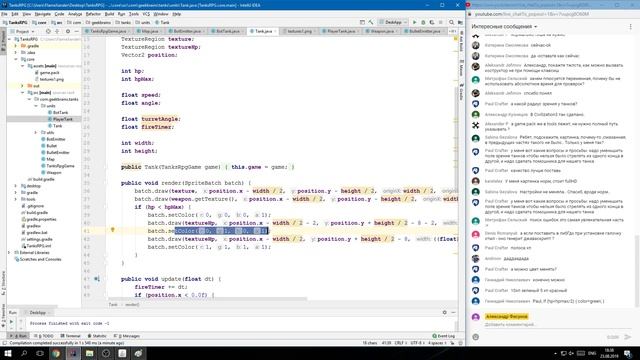Screen dimensions: 640x360
Task: Click the locate/scroll-from-source target icon in Project panel
Action: coord(48,31)
